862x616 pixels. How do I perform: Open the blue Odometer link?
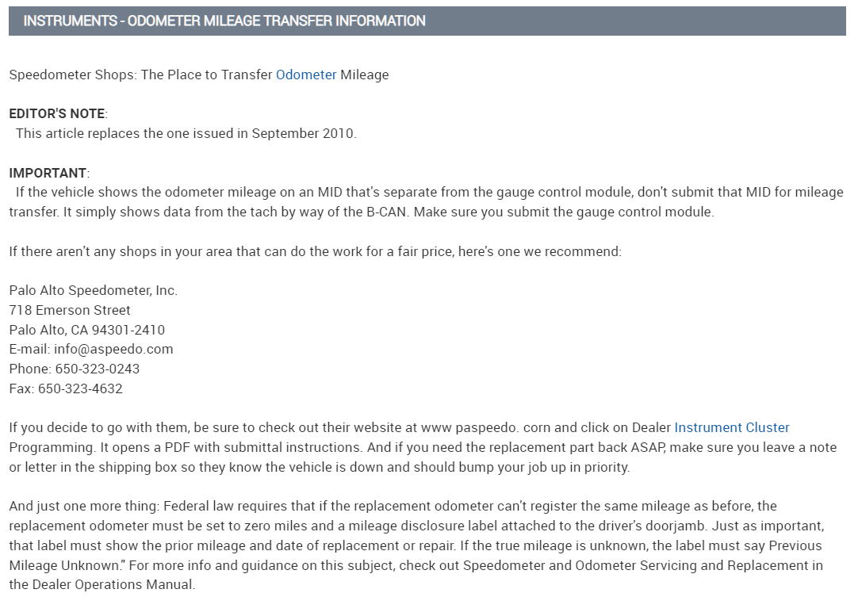306,75
